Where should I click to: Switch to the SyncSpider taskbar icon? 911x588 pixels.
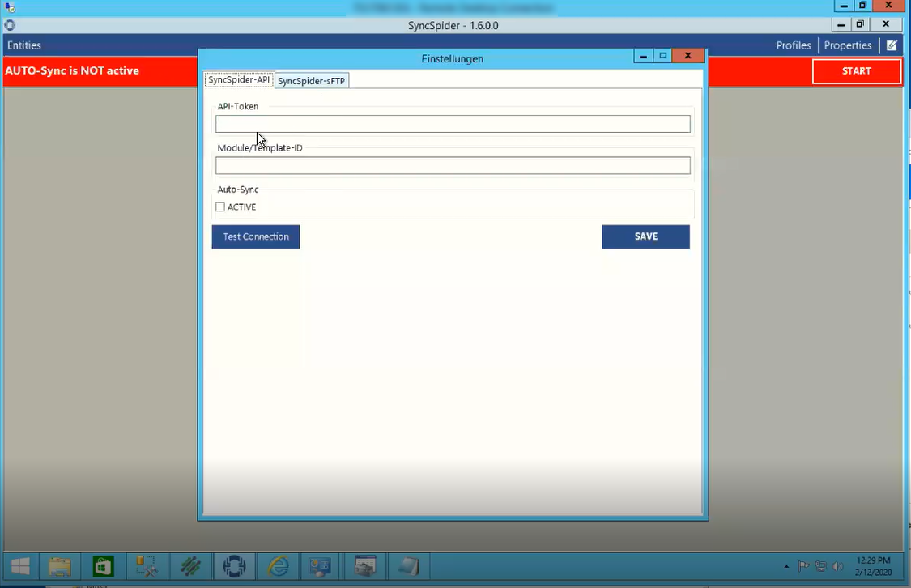click(234, 566)
